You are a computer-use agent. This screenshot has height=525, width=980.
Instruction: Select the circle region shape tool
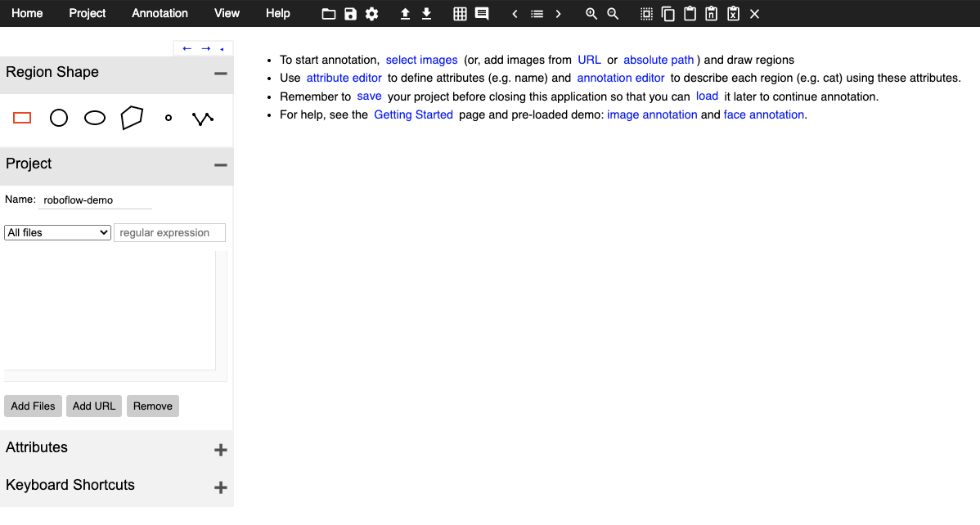[x=58, y=118]
